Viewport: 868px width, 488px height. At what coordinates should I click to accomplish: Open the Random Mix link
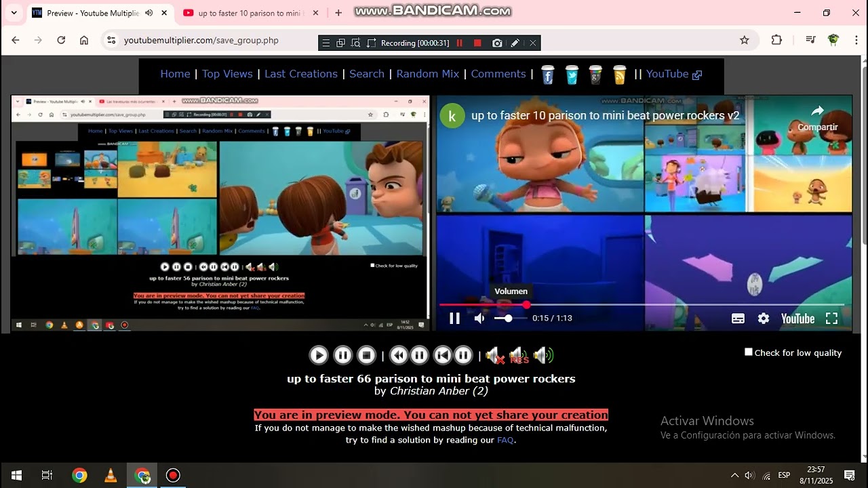click(x=428, y=74)
